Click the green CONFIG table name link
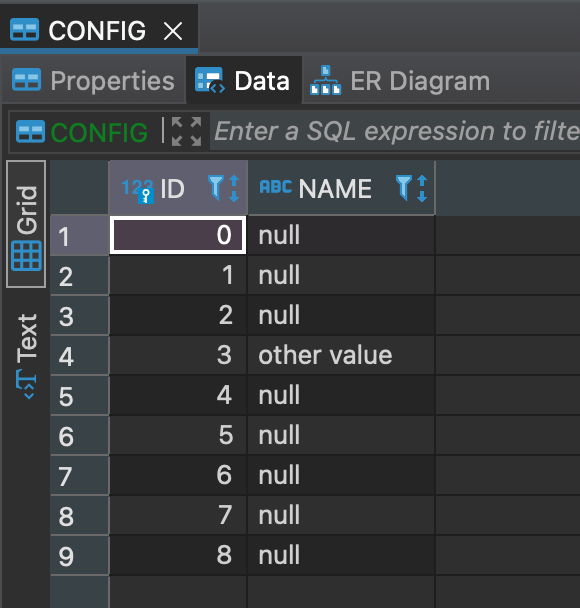This screenshot has height=608, width=580. coord(99,132)
